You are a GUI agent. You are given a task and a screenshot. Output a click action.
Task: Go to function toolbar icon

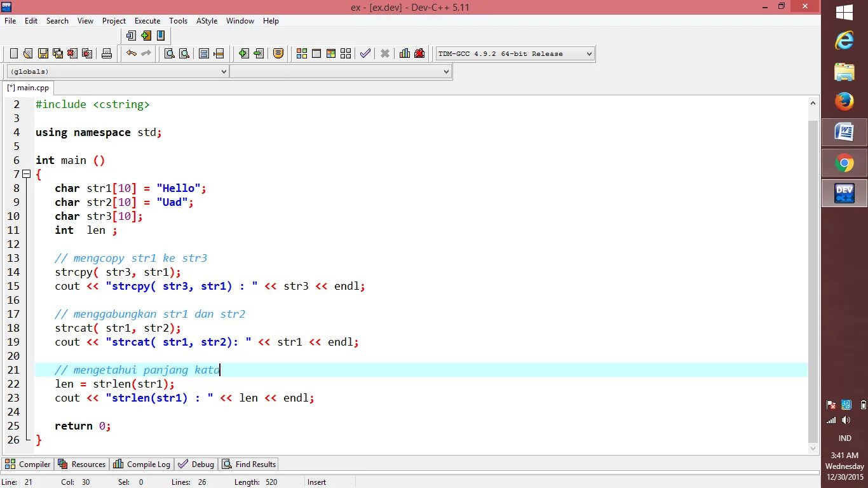[204, 53]
